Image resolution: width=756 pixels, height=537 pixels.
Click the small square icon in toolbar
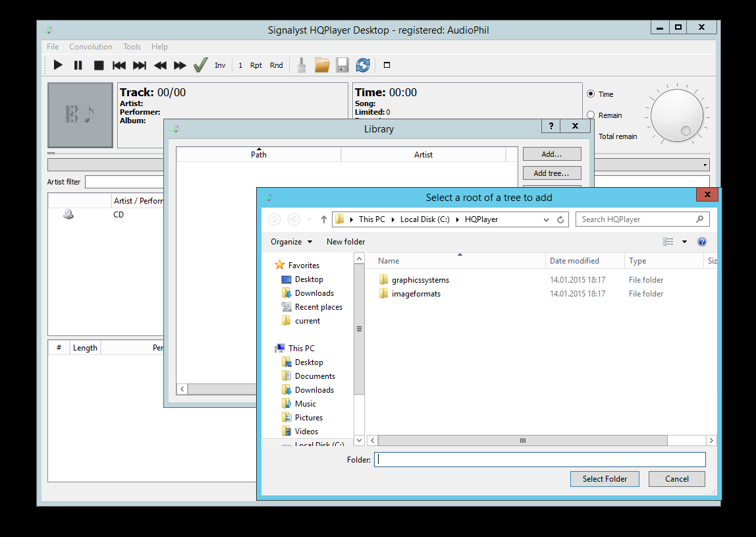click(387, 65)
